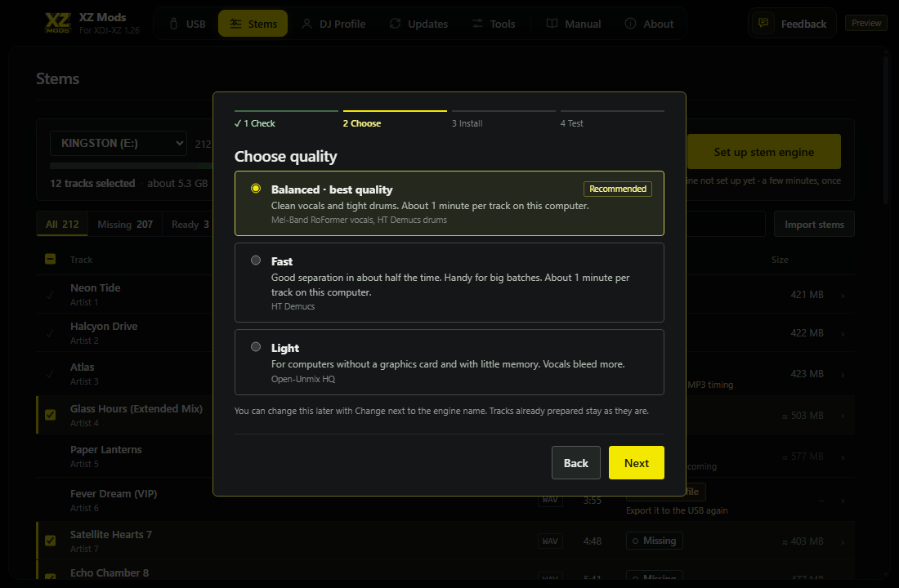Expand the Halcyon Drive row chevron

click(x=843, y=333)
